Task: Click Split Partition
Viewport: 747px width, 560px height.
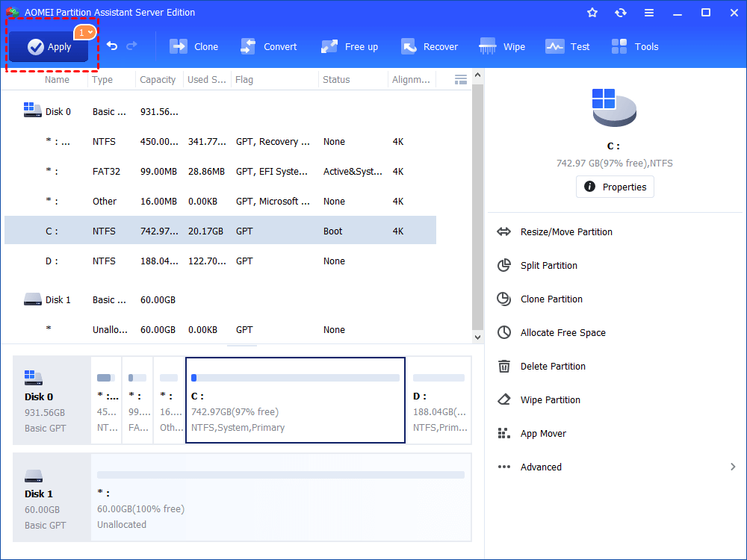Action: click(549, 265)
